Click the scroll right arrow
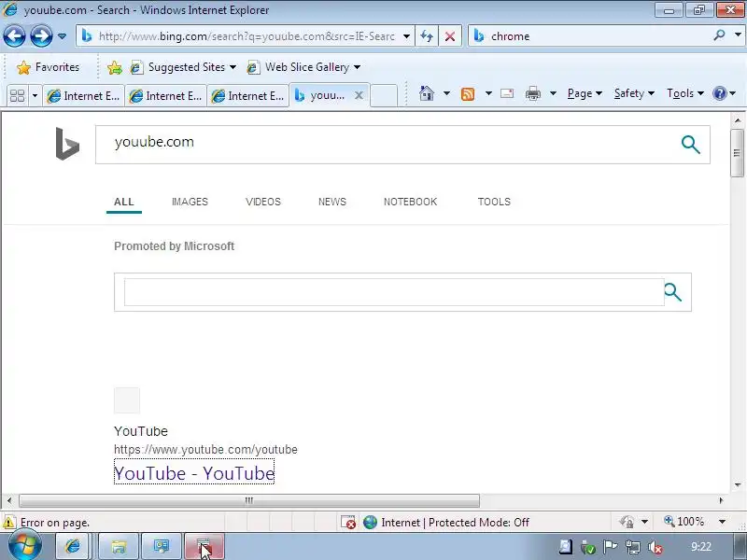This screenshot has width=747, height=560. click(x=721, y=500)
